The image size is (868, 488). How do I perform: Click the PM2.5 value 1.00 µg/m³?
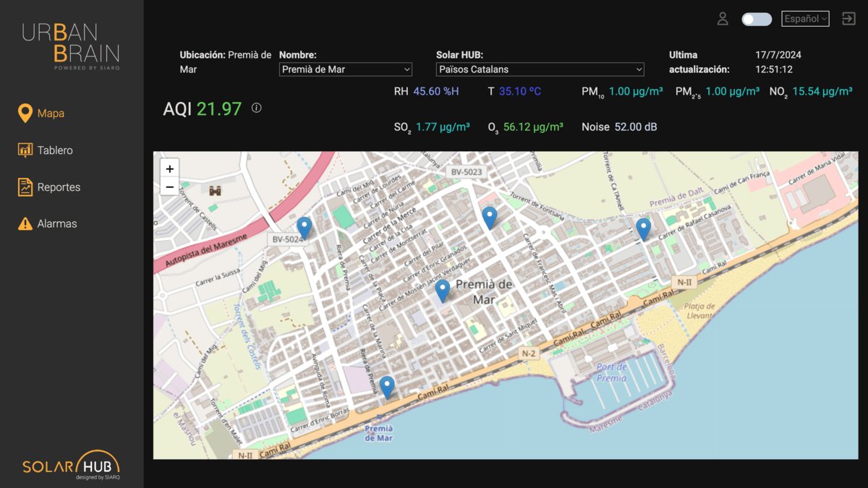tap(733, 92)
